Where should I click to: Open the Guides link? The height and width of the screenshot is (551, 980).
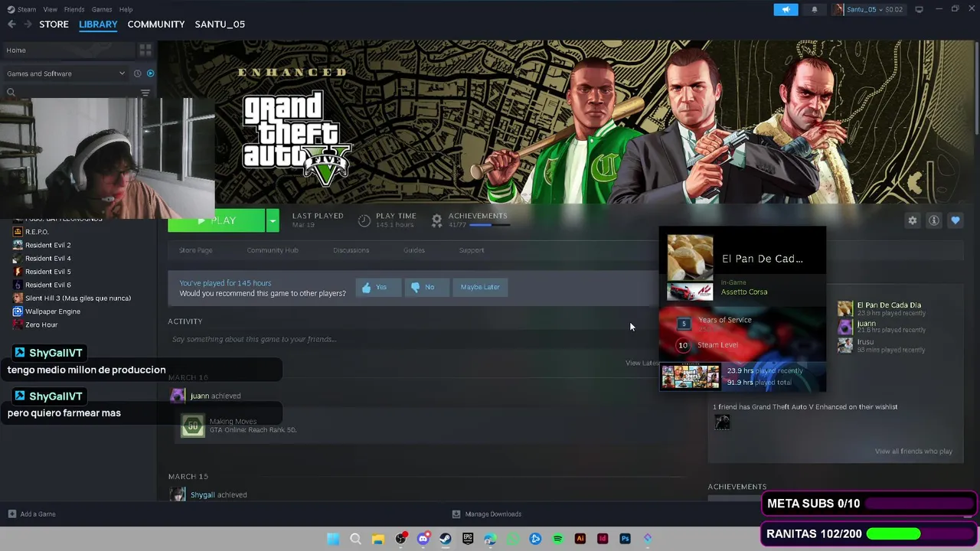[414, 250]
